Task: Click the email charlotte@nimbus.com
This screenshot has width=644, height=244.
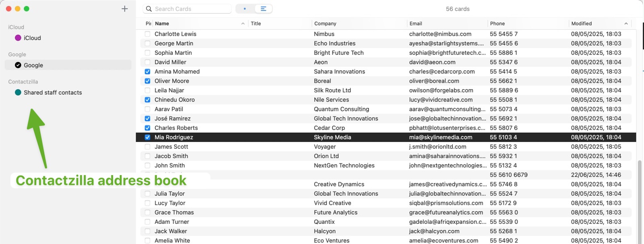Action: [x=440, y=34]
